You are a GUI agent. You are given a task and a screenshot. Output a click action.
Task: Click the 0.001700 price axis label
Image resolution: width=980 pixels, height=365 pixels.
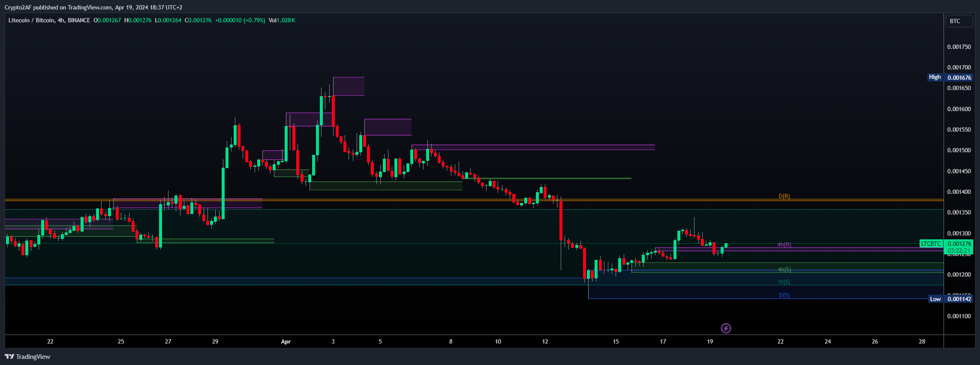(959, 67)
